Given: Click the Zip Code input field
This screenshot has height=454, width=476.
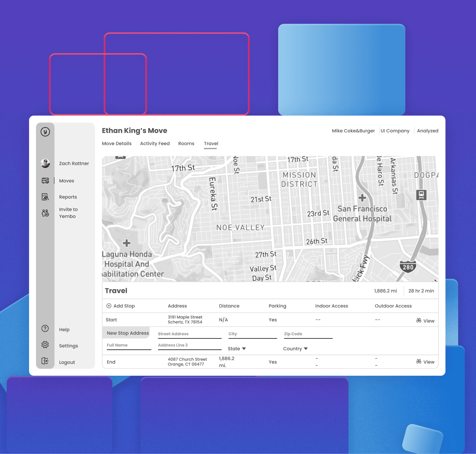Looking at the screenshot, I should coord(308,334).
